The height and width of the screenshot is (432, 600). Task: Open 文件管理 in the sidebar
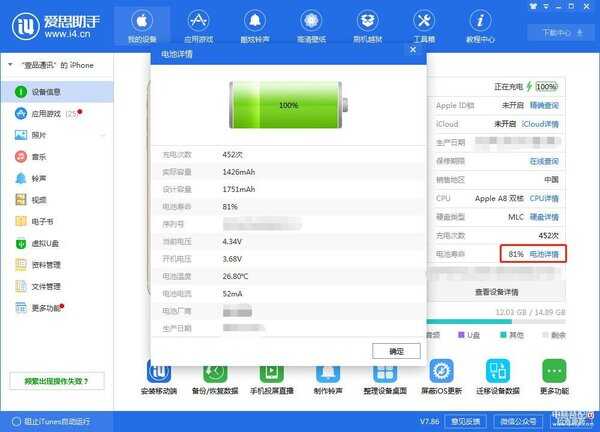pyautogui.click(x=57, y=286)
